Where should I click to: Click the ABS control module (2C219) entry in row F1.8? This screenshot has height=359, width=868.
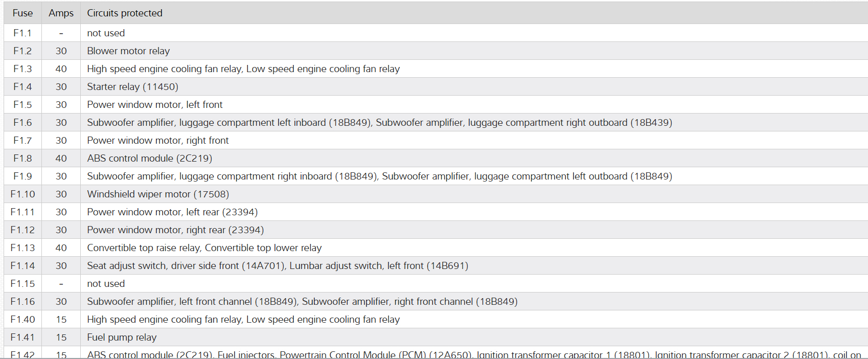click(149, 159)
